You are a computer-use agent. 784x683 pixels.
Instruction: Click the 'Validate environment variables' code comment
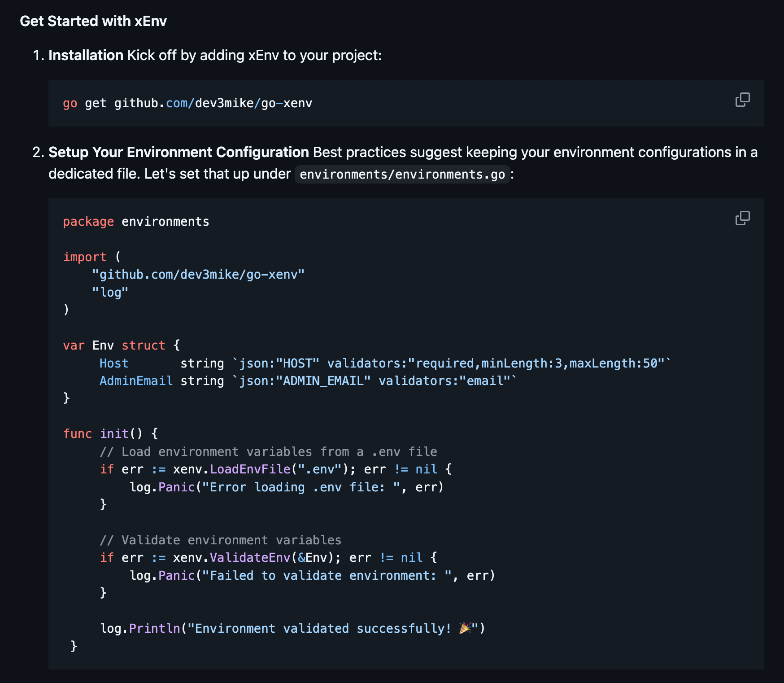coord(220,540)
